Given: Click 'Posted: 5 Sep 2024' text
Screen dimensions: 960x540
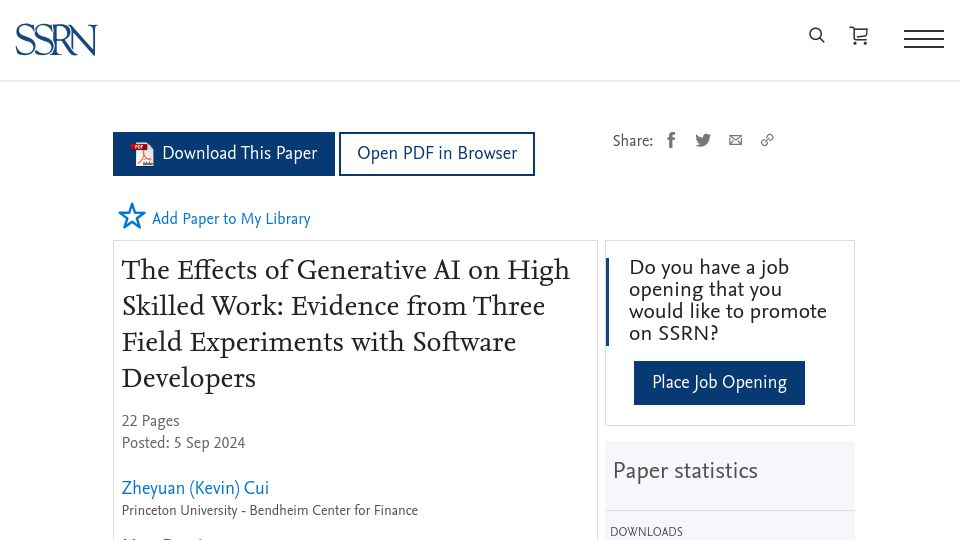Looking at the screenshot, I should pos(184,443).
